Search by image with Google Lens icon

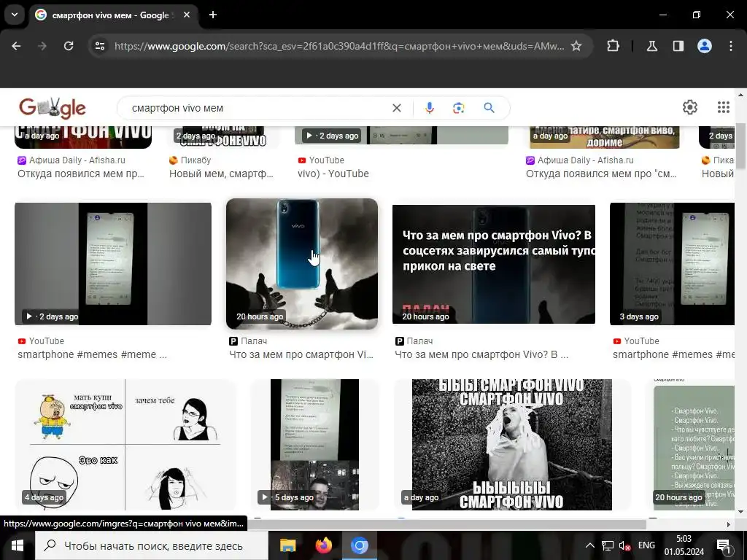pos(458,108)
